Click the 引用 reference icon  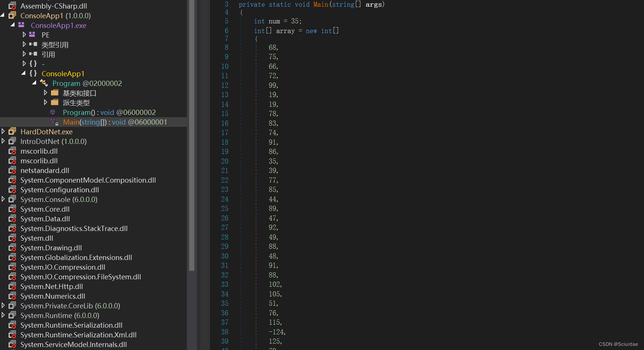(x=33, y=54)
